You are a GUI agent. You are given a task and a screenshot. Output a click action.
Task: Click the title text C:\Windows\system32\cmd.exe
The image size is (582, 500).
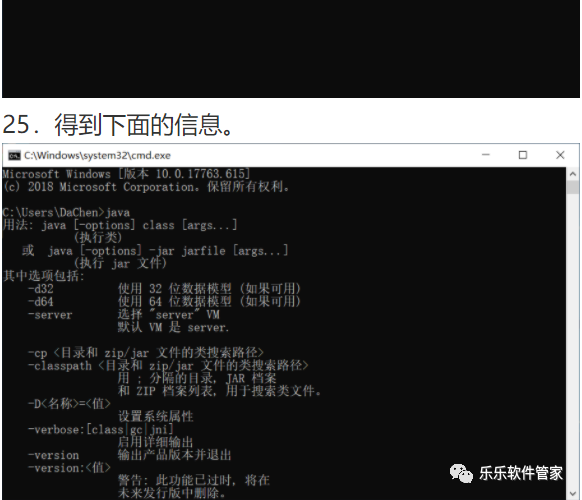pos(97,156)
